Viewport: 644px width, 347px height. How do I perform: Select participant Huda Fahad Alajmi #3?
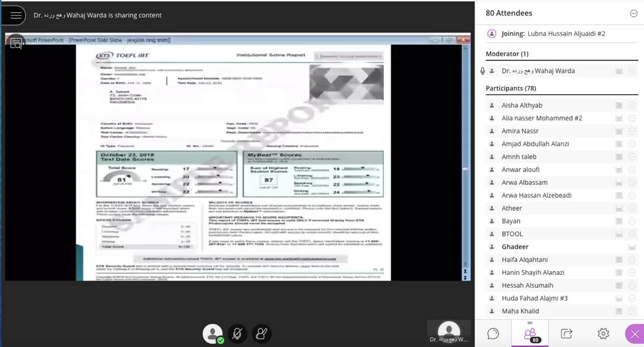click(x=534, y=298)
